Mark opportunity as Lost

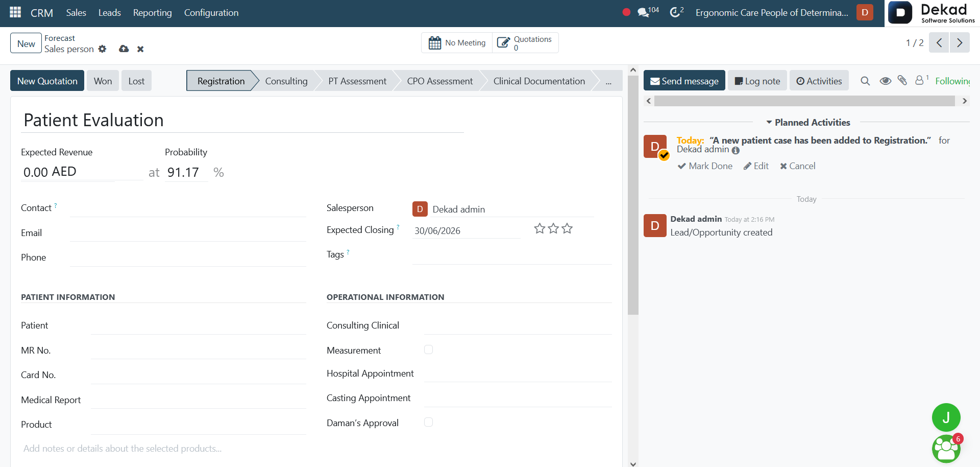click(x=136, y=81)
